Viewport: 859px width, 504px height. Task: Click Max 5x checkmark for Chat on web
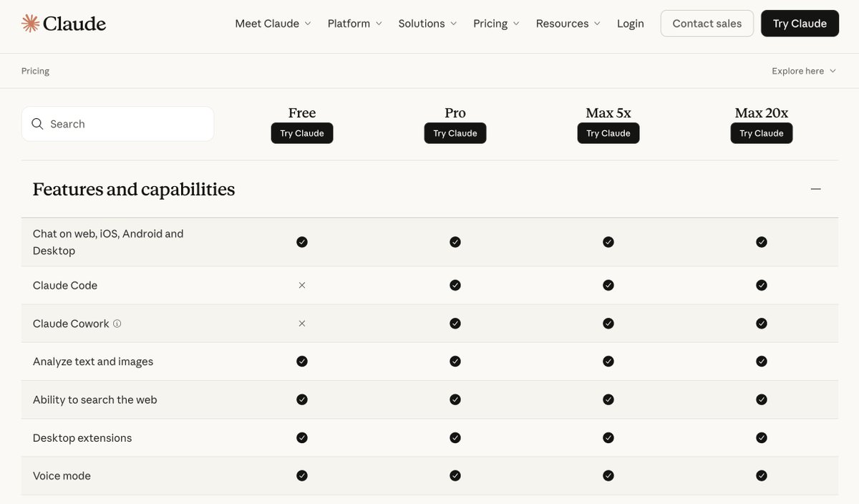pyautogui.click(x=608, y=242)
